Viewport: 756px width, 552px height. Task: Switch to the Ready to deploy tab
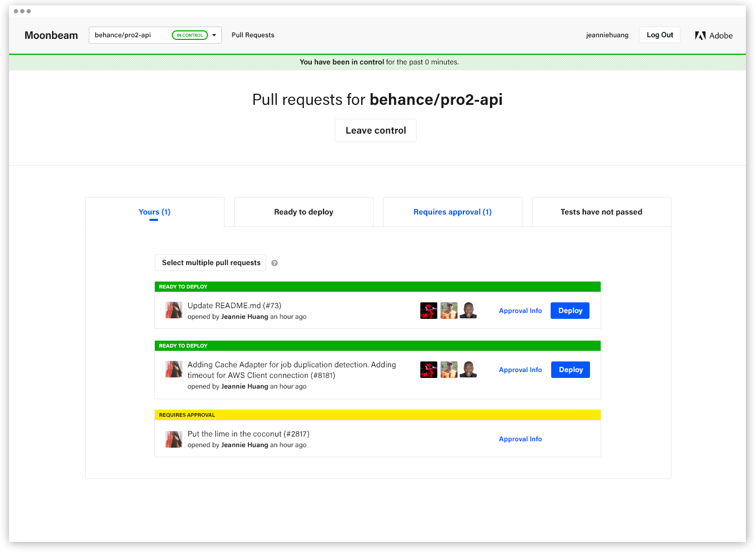coord(304,212)
